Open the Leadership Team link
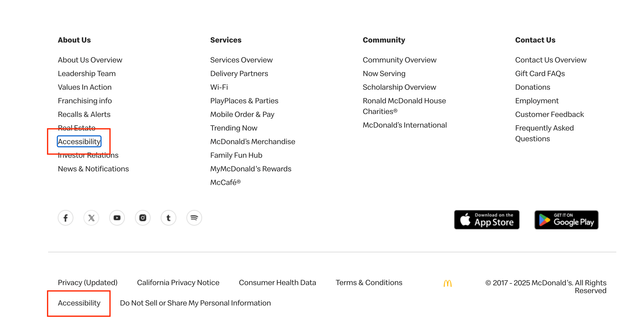 point(86,74)
